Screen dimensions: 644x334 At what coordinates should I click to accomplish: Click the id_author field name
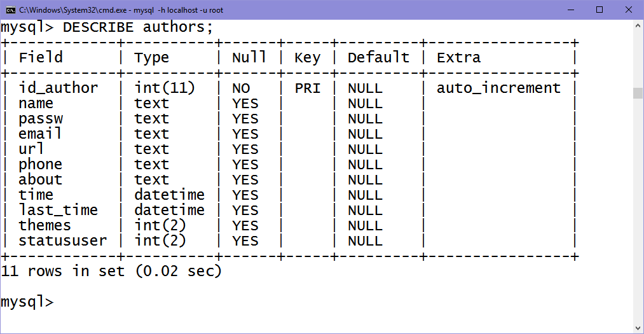(x=58, y=88)
